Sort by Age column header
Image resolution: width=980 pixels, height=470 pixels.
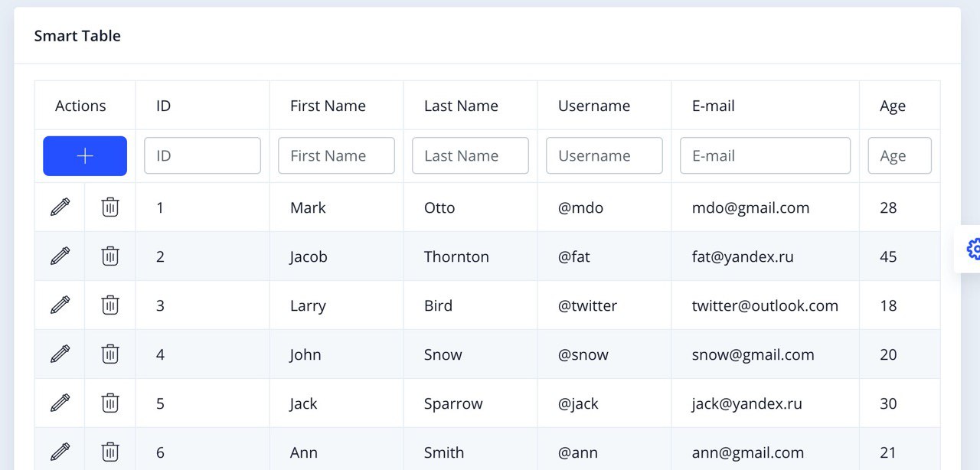tap(893, 106)
